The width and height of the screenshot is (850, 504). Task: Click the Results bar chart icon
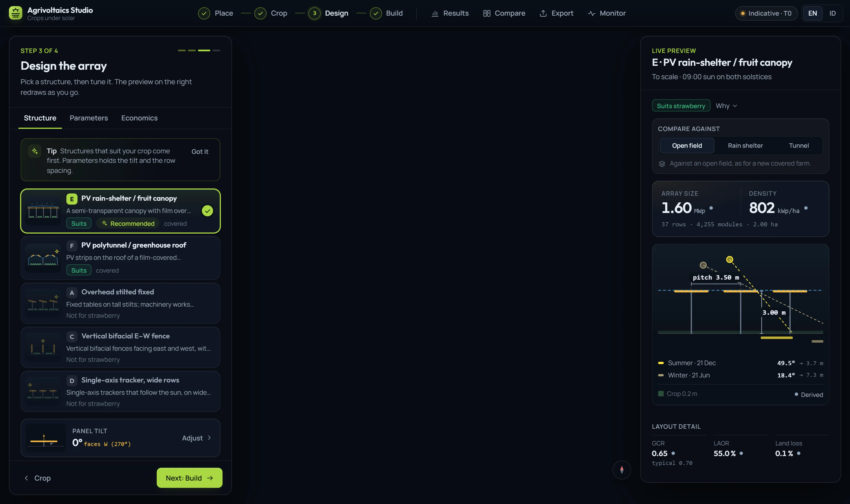pos(435,13)
